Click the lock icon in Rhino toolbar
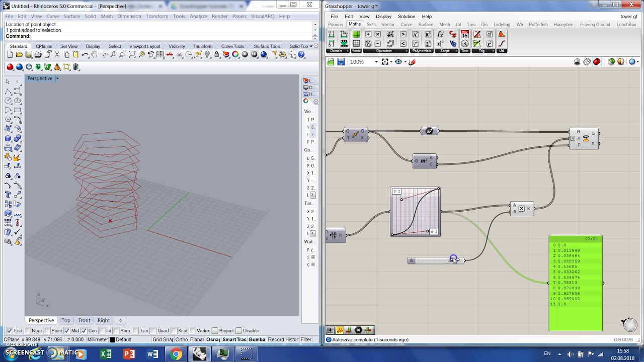 point(216,54)
